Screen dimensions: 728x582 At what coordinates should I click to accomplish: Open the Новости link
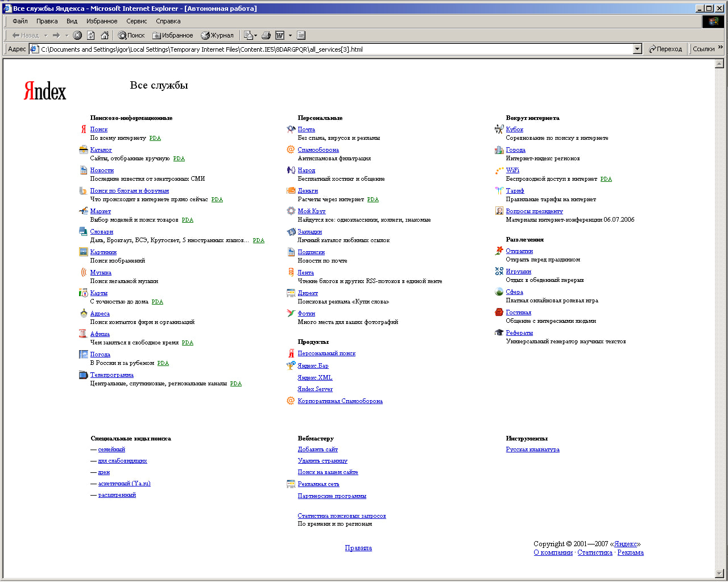click(102, 170)
